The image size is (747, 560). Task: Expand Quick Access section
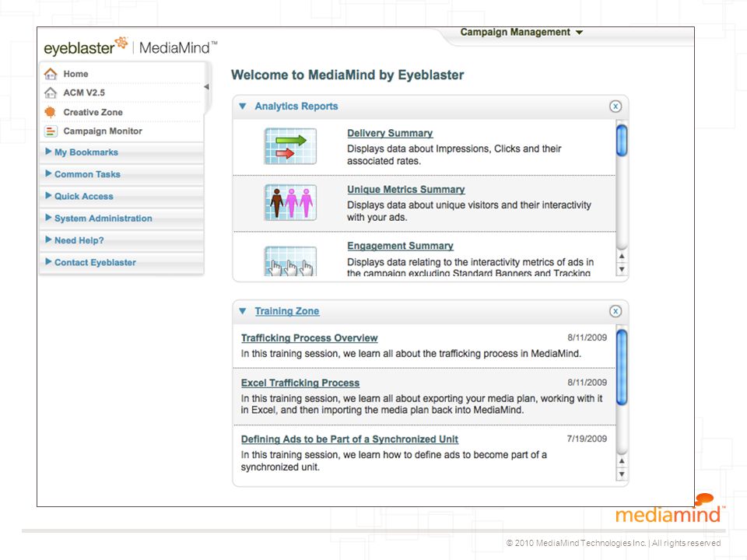[x=121, y=196]
